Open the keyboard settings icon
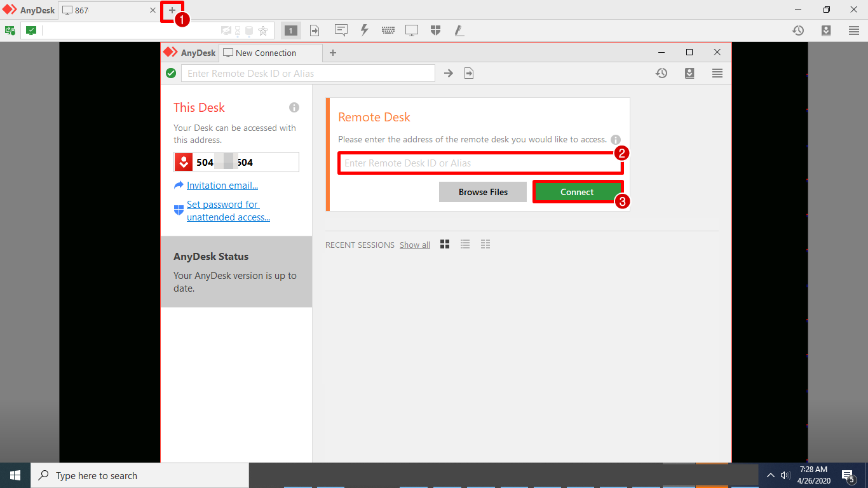Viewport: 868px width, 488px height. point(388,30)
